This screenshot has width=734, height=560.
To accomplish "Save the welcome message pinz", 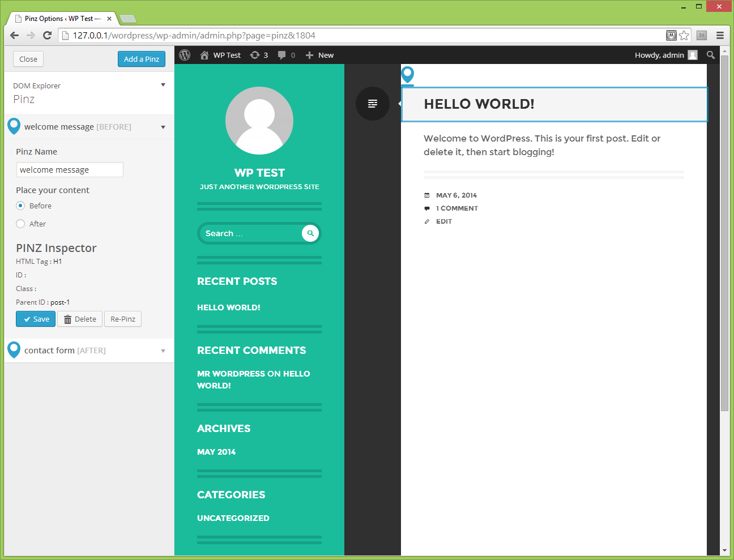I will [36, 319].
